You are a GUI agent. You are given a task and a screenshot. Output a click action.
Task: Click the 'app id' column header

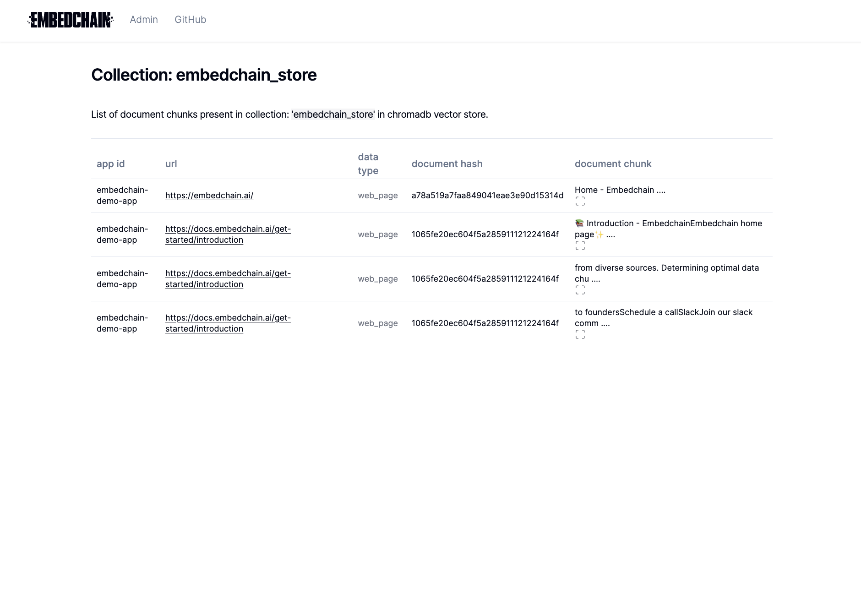tap(111, 164)
